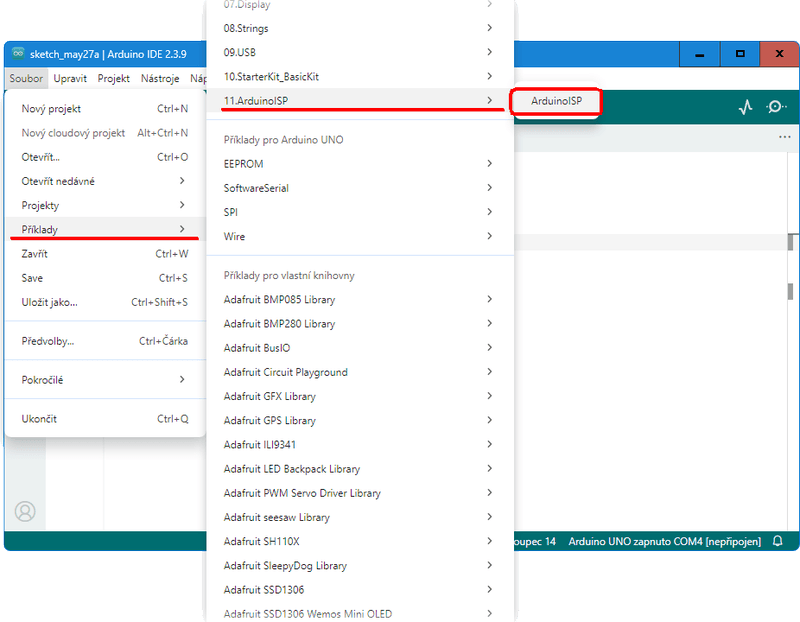
Task: Choose Otevřít... from file menu
Action: click(x=105, y=157)
